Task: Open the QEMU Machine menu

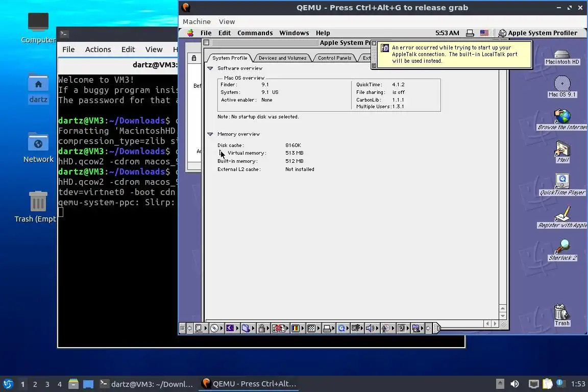Action: tap(197, 22)
